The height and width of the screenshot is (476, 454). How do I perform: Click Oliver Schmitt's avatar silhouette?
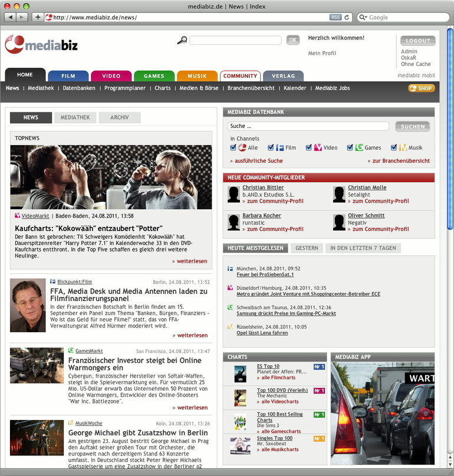339,222
